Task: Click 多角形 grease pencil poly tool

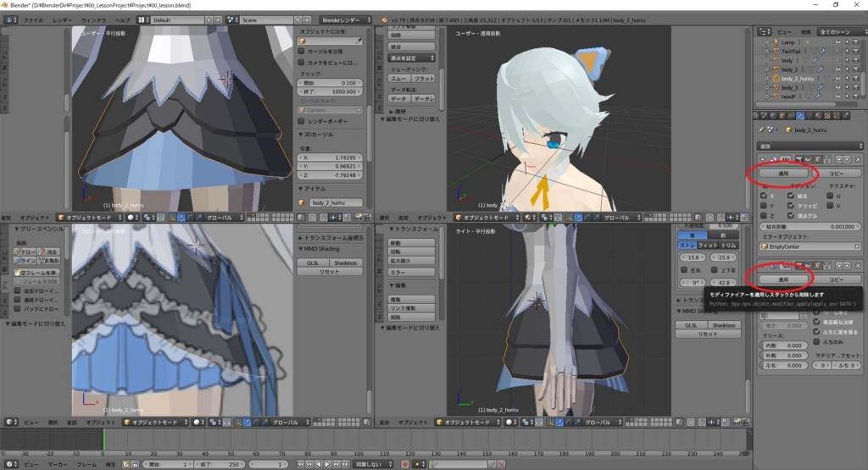Action: (x=48, y=261)
